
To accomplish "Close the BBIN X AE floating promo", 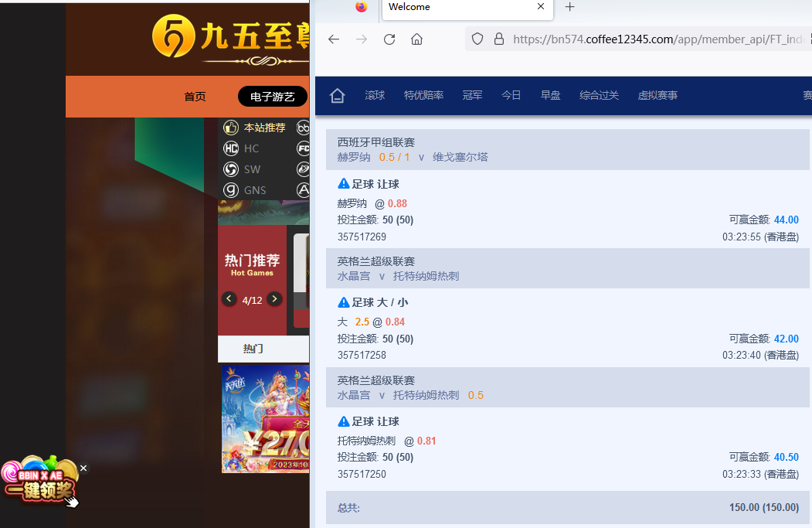I will [x=83, y=468].
